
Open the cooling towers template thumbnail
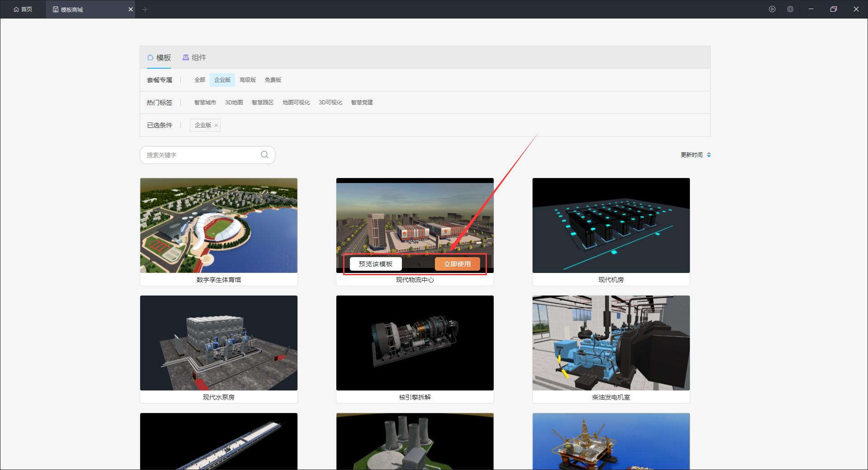point(415,441)
